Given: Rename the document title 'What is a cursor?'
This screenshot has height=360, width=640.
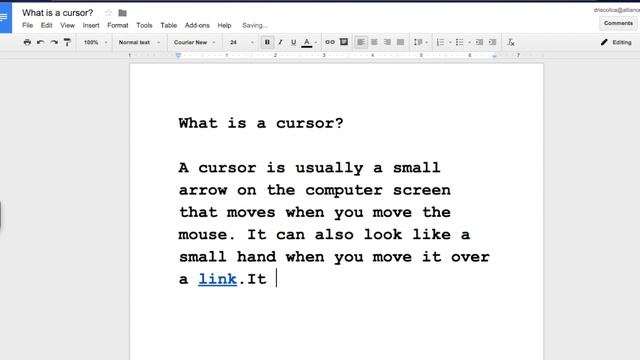Looking at the screenshot, I should click(x=58, y=13).
